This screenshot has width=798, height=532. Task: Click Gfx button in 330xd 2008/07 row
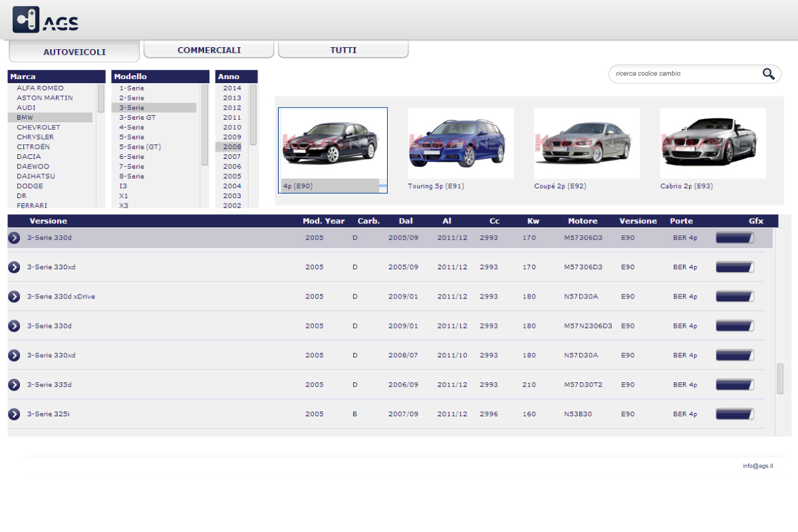735,355
